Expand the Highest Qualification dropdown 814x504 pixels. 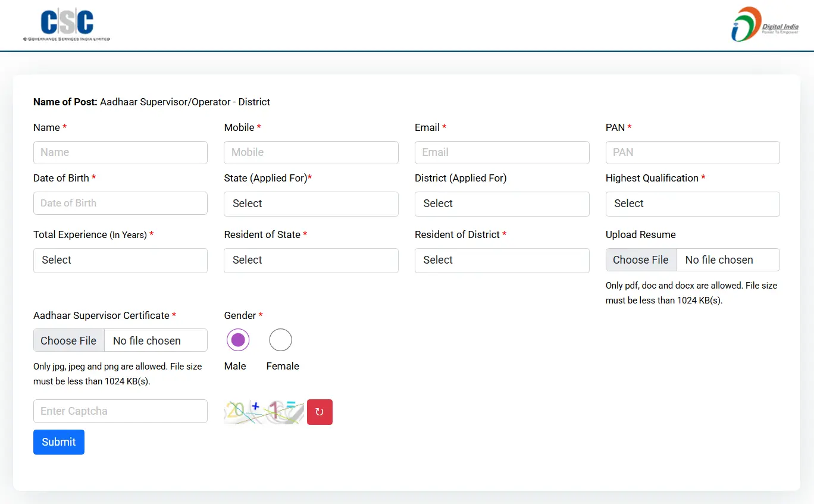click(692, 204)
